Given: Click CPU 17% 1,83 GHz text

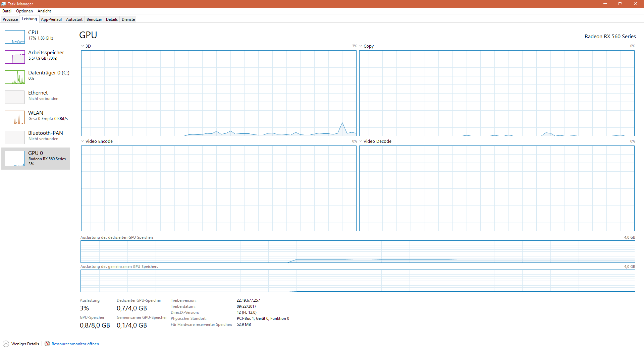Looking at the screenshot, I should coord(41,38).
